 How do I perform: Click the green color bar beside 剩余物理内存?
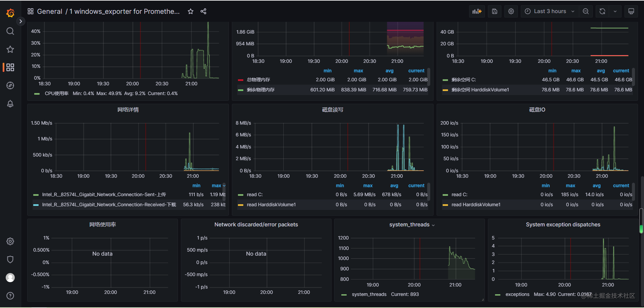(240, 90)
